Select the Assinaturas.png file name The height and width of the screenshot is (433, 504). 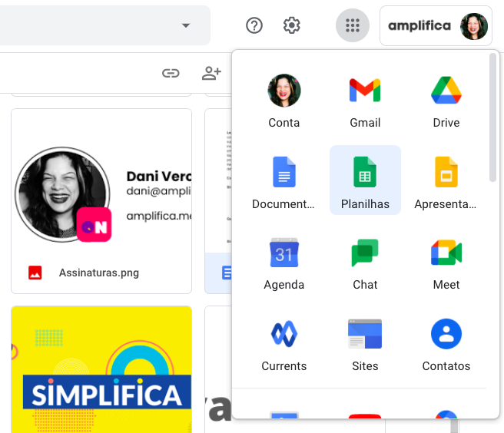coord(99,273)
